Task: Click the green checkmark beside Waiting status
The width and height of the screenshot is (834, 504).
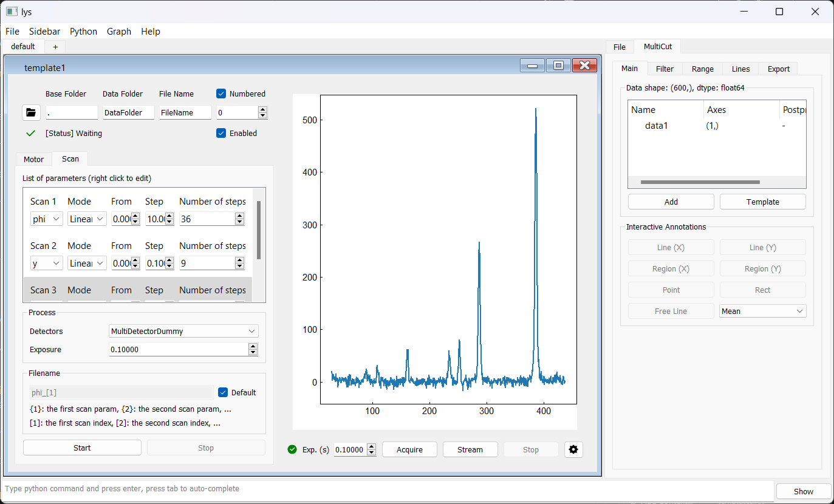Action: (x=31, y=133)
